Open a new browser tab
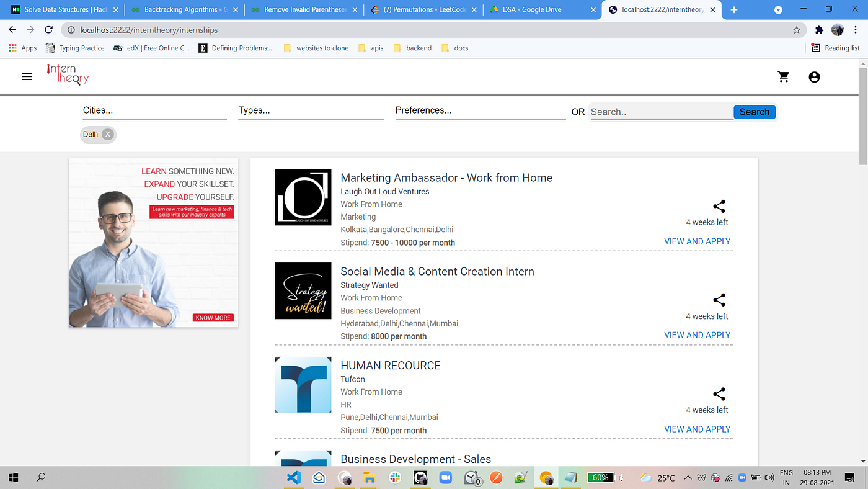Image resolution: width=868 pixels, height=489 pixels. point(734,10)
